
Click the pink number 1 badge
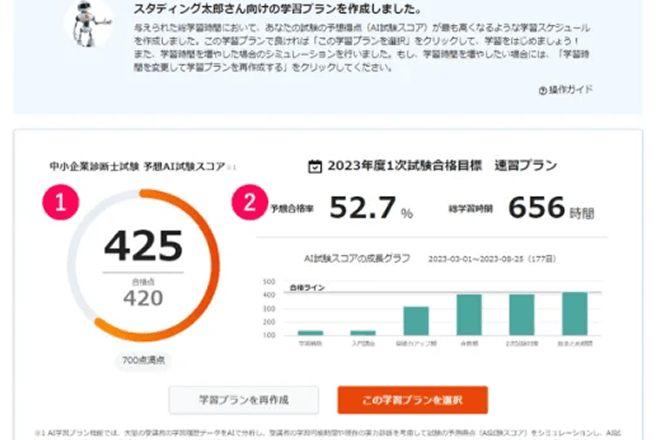click(61, 202)
